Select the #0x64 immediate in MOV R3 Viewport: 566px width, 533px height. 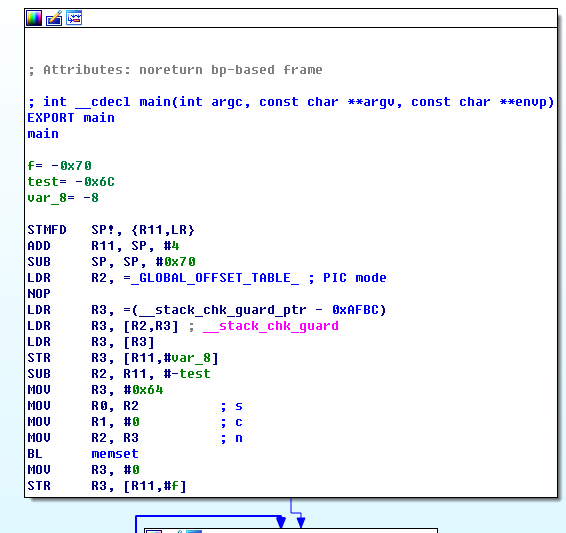pos(143,390)
